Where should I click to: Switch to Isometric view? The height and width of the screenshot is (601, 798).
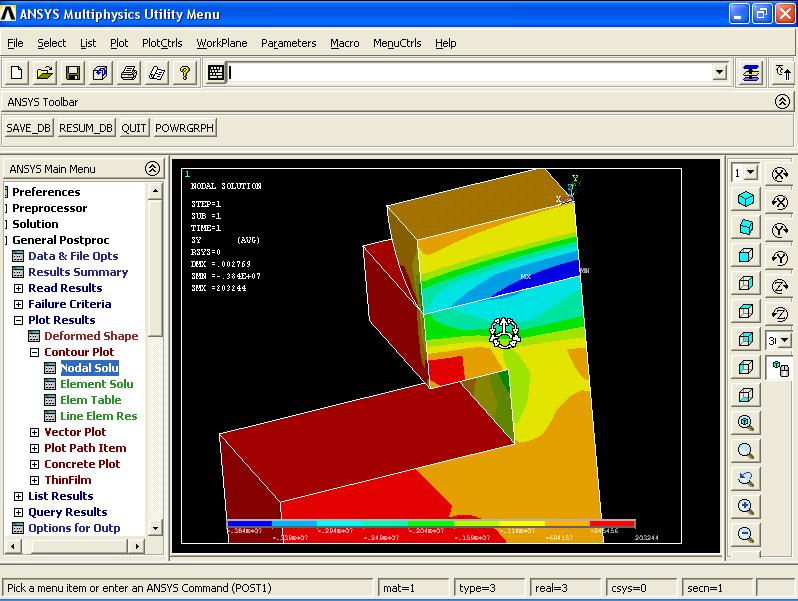746,199
